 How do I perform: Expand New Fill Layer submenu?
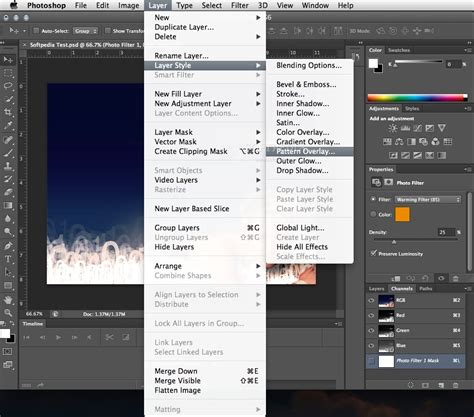205,94
